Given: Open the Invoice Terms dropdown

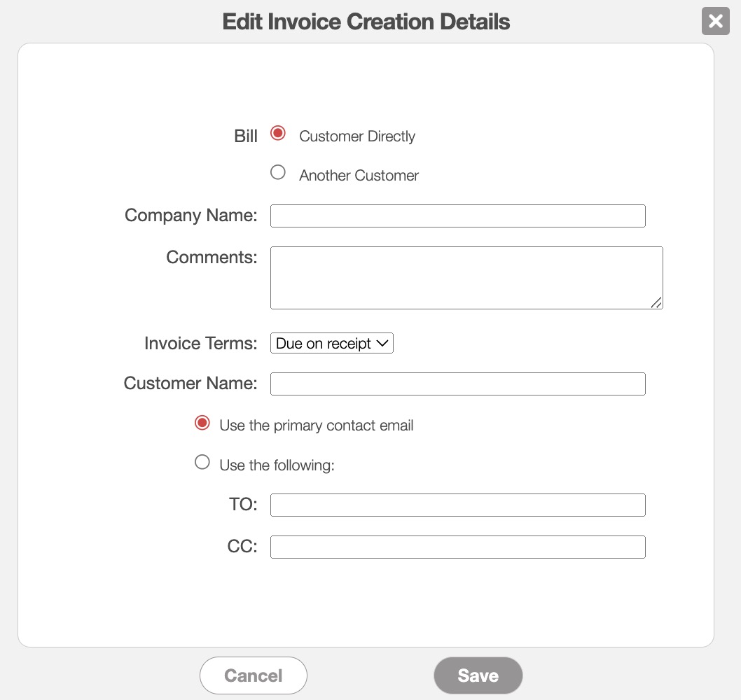Looking at the screenshot, I should tap(331, 344).
